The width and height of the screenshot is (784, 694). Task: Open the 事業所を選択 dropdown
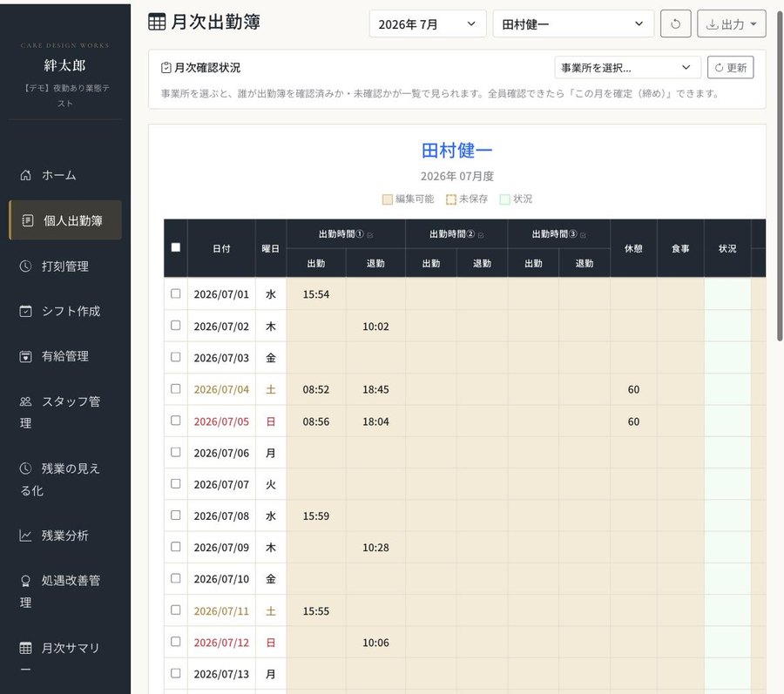(x=627, y=67)
